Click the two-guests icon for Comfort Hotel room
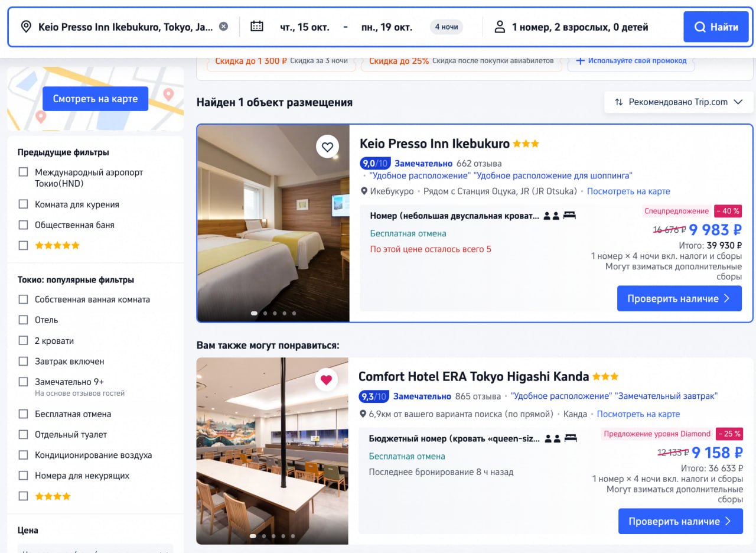 pyautogui.click(x=553, y=438)
